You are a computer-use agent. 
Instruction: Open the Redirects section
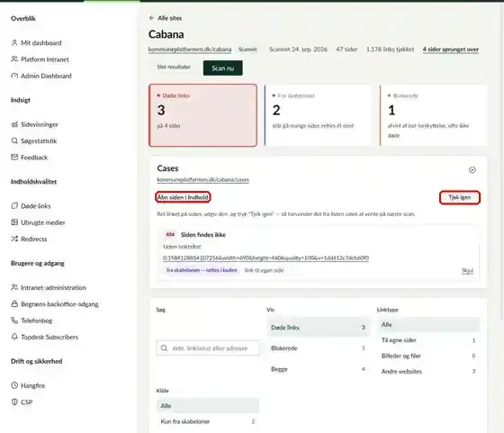[34, 239]
